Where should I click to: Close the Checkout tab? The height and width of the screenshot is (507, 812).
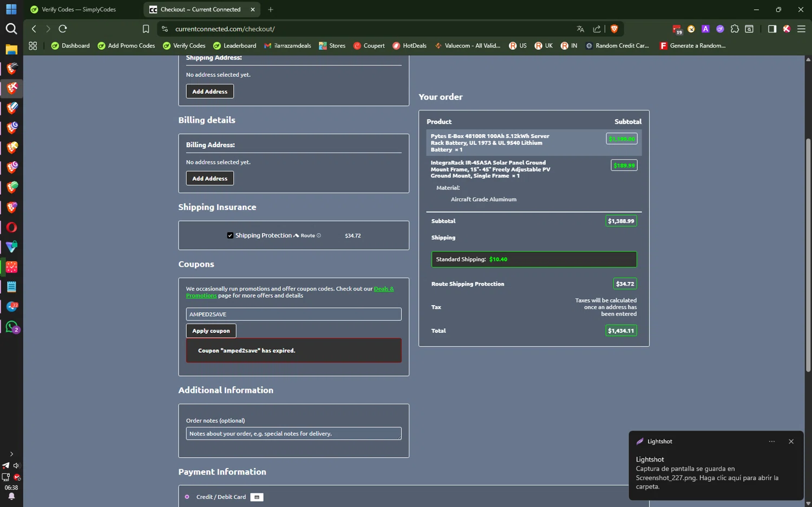[x=253, y=9]
